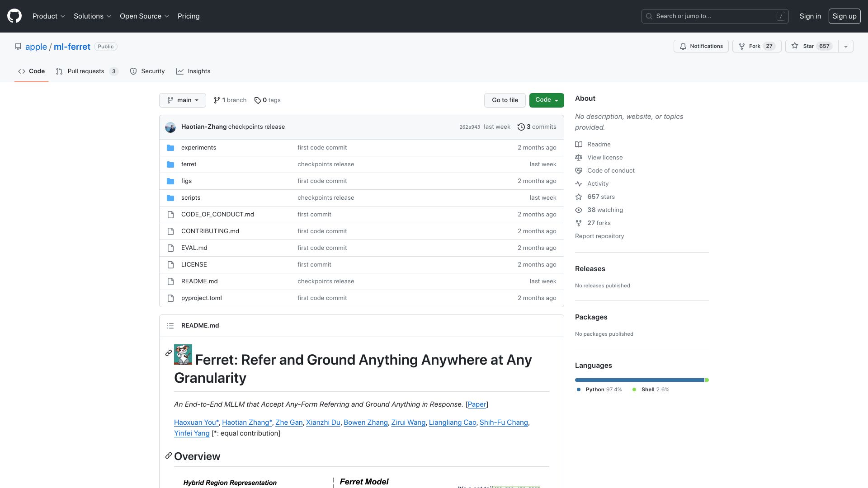This screenshot has height=488, width=868.
Task: Expand the Solutions menu
Action: point(93,16)
